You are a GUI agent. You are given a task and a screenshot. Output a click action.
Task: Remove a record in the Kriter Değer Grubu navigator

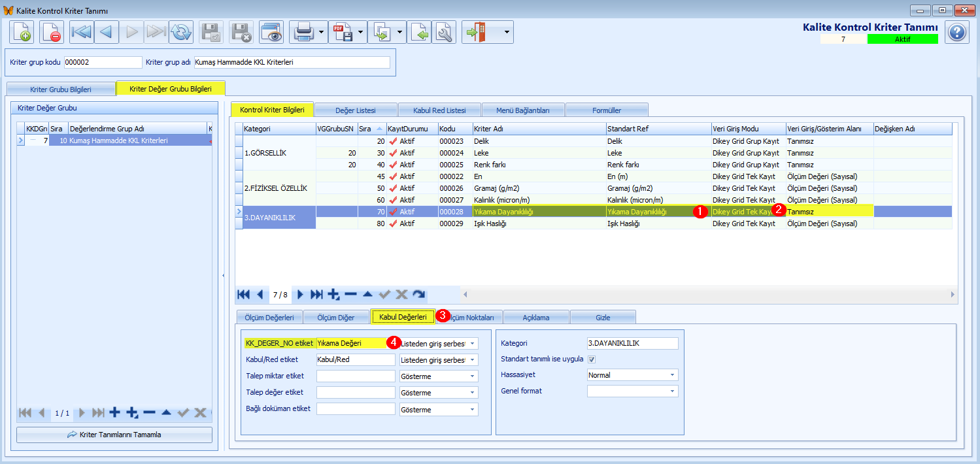pos(149,412)
